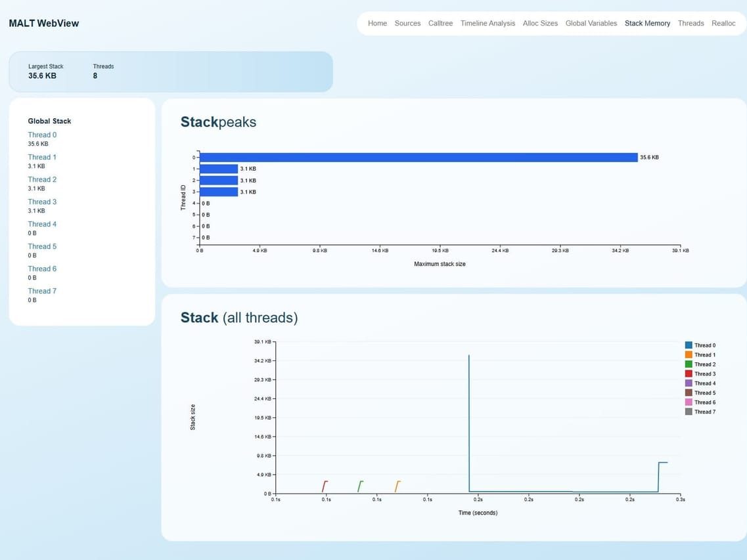Screen dimensions: 747x560
Task: Open the Global Variables page
Action: click(591, 23)
